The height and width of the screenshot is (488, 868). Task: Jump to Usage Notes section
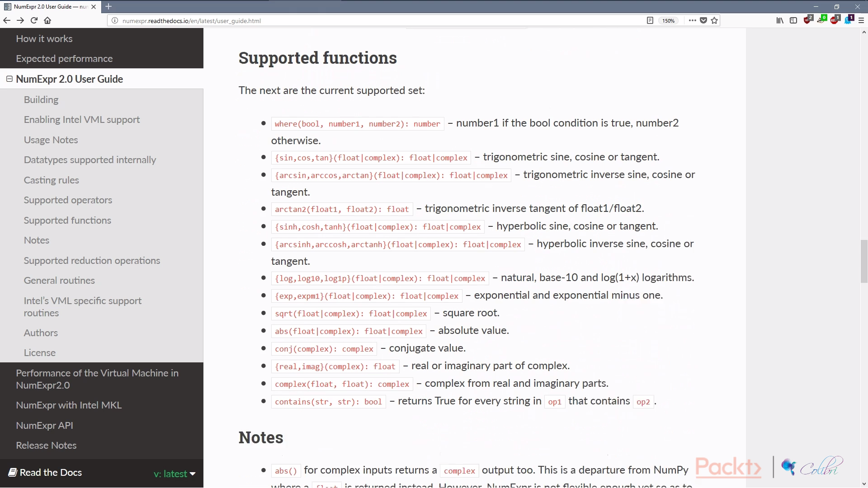tap(51, 140)
